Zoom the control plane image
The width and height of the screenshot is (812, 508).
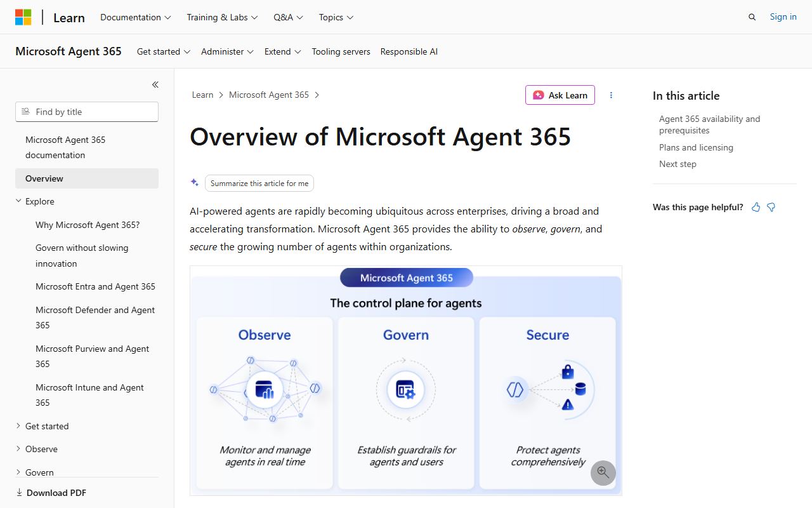tap(603, 473)
